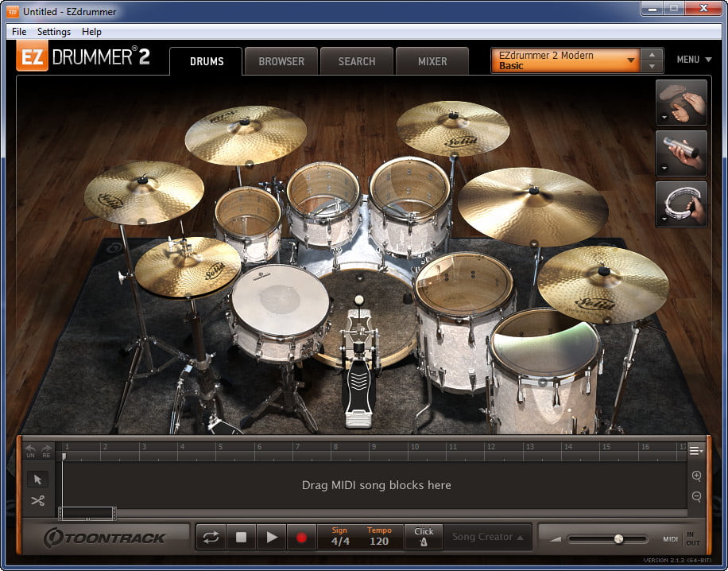Click the hand claps percussion thumbnail

(681, 103)
